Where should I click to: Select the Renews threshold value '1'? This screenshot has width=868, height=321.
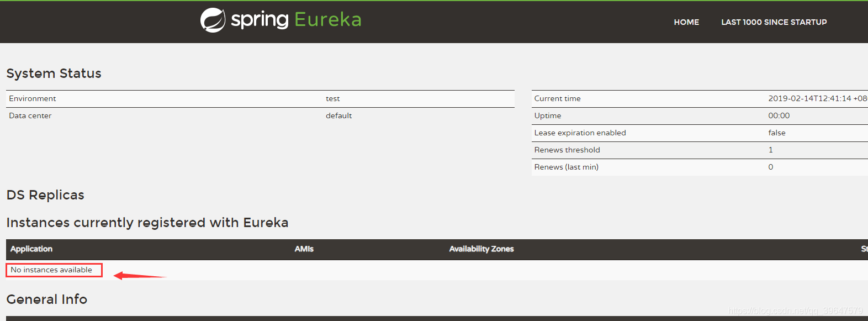[771, 150]
